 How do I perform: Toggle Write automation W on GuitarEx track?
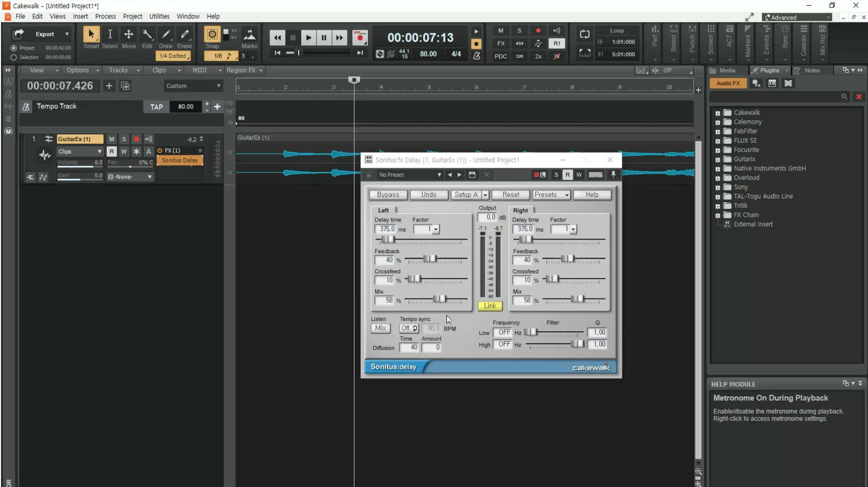(x=124, y=152)
